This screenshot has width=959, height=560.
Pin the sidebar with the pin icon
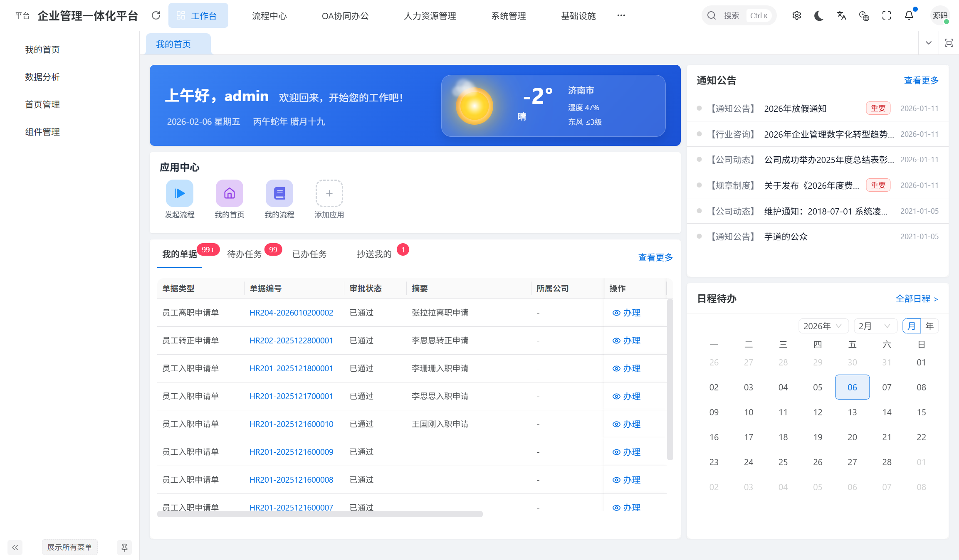click(124, 547)
